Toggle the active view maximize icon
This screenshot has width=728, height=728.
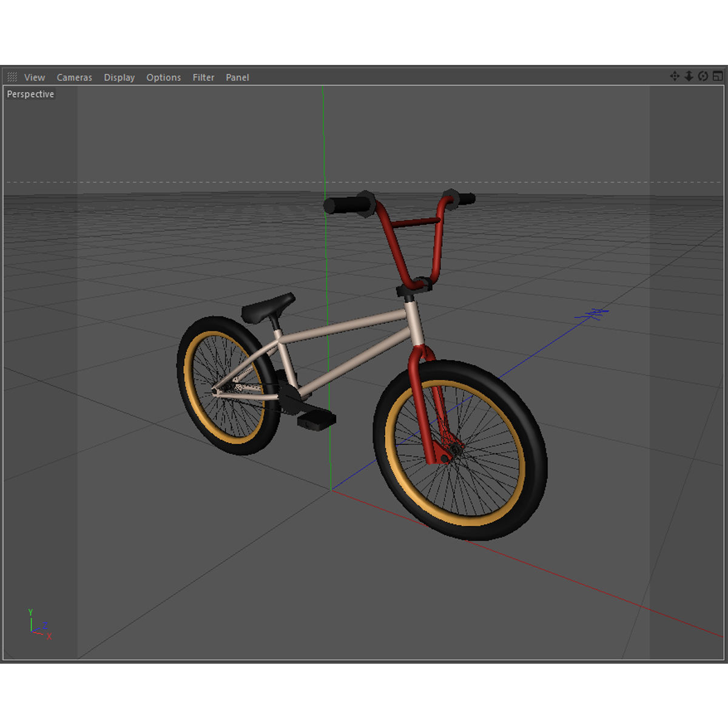(718, 76)
